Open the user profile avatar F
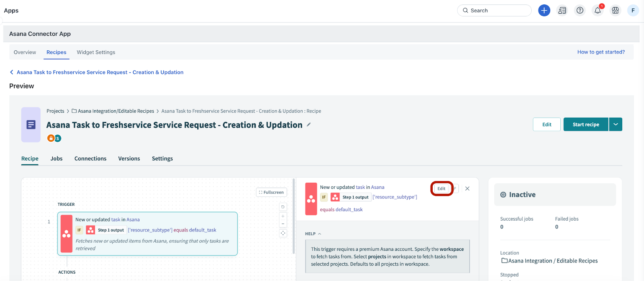Screen dimensions: 644x281 click(x=633, y=10)
